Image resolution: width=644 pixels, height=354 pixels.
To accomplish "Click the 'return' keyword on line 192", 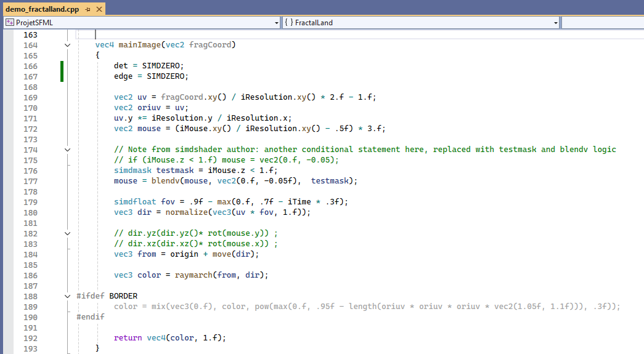I will 128,337.
